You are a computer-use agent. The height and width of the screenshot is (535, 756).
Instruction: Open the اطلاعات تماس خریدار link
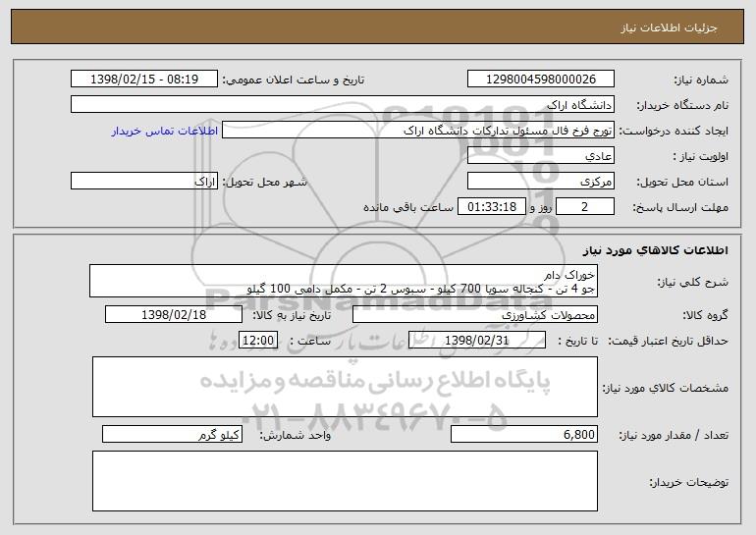point(165,131)
